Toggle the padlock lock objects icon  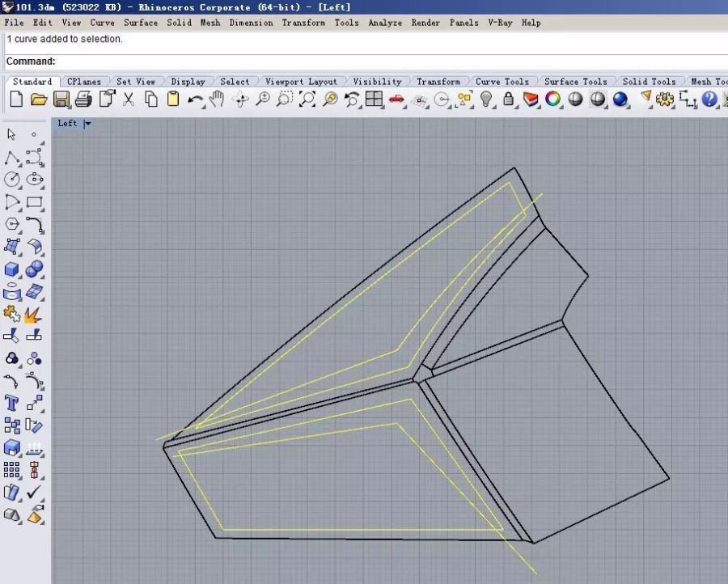tap(508, 99)
